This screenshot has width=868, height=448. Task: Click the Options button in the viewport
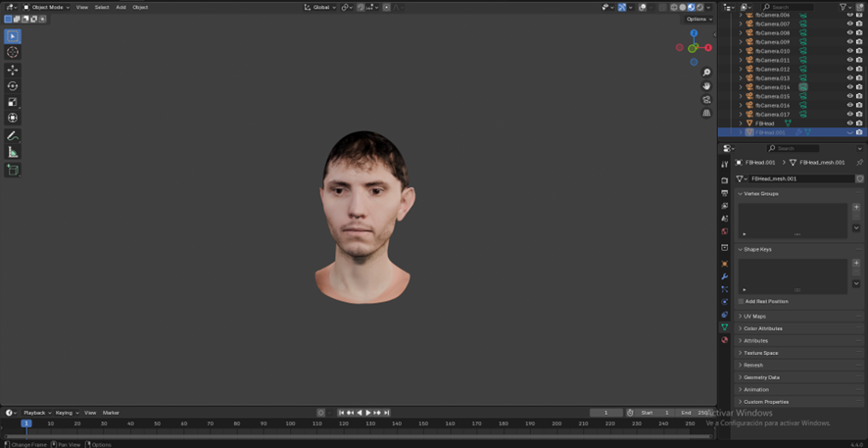[x=698, y=19]
